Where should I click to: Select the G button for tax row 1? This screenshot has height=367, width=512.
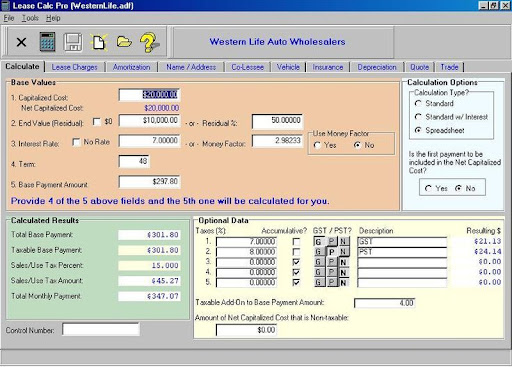pos(318,241)
